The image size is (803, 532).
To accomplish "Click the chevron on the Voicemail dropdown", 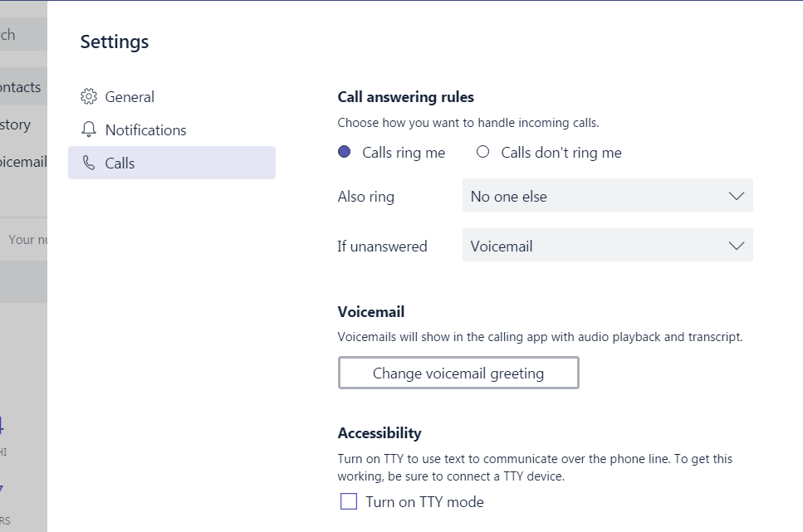I will pyautogui.click(x=735, y=246).
